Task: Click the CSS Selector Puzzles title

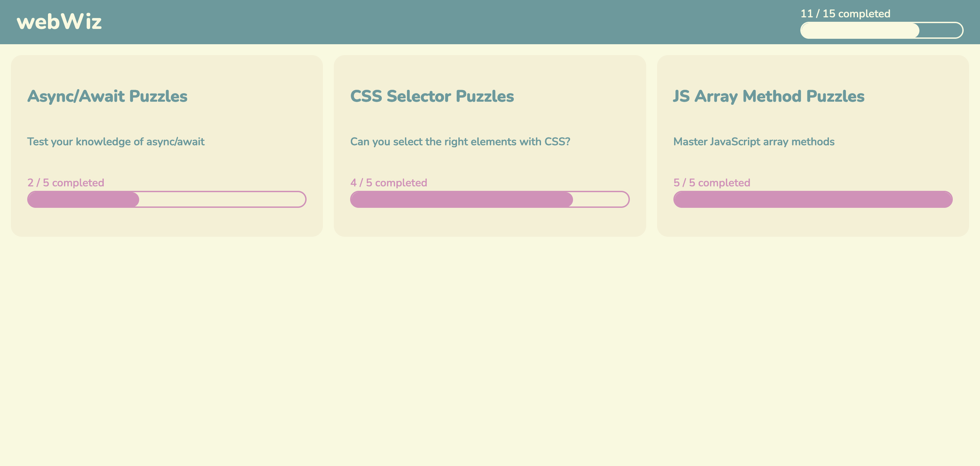Action: click(432, 96)
